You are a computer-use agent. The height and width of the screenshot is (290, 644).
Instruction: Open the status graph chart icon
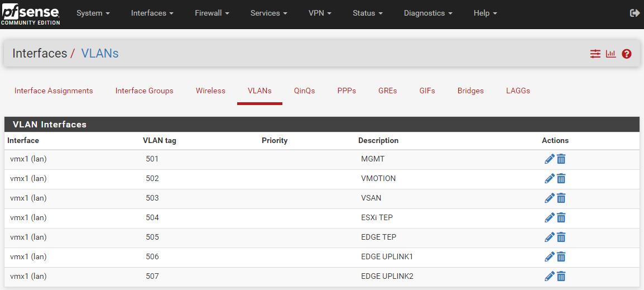tap(611, 54)
